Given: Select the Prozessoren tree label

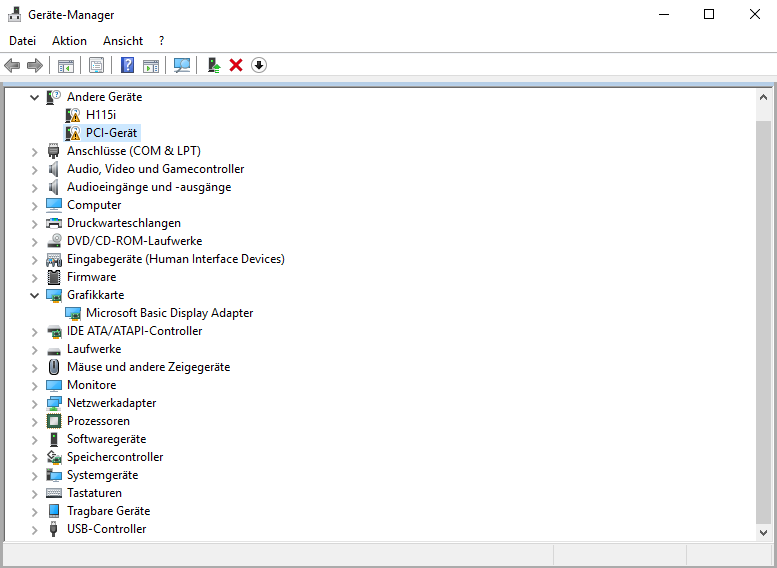Looking at the screenshot, I should coord(99,421).
